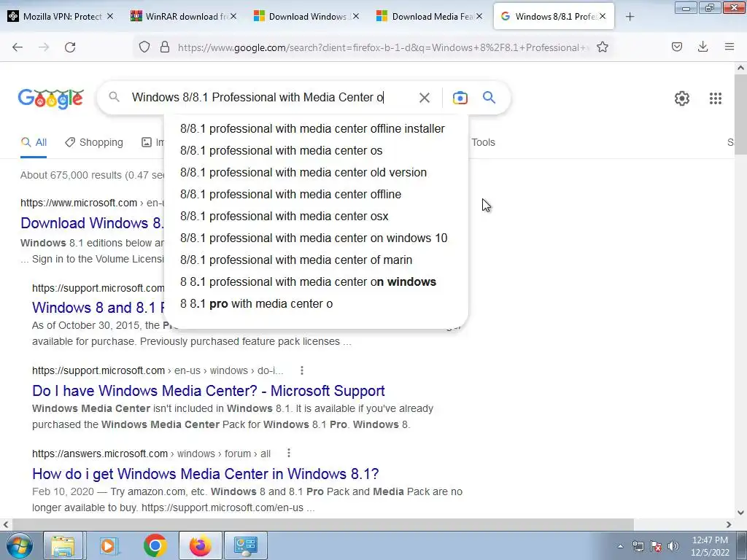747x560 pixels.
Task: Open 'Do I have Windows Media Center?' link
Action: (x=208, y=391)
